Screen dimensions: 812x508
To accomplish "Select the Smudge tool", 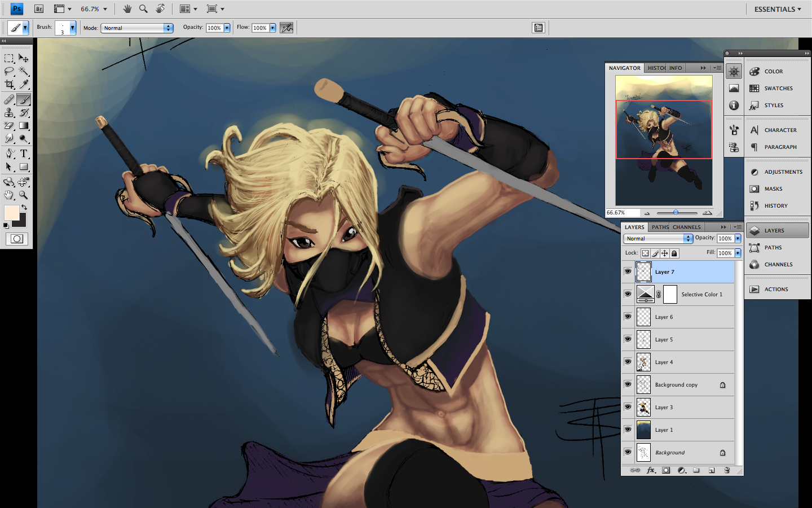I will pos(9,139).
